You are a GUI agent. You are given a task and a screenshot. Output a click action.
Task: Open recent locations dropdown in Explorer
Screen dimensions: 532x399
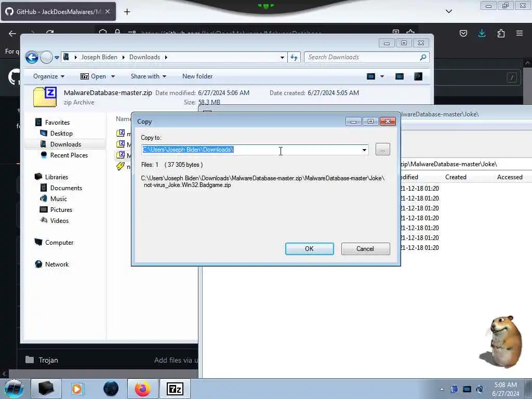[x=57, y=57]
